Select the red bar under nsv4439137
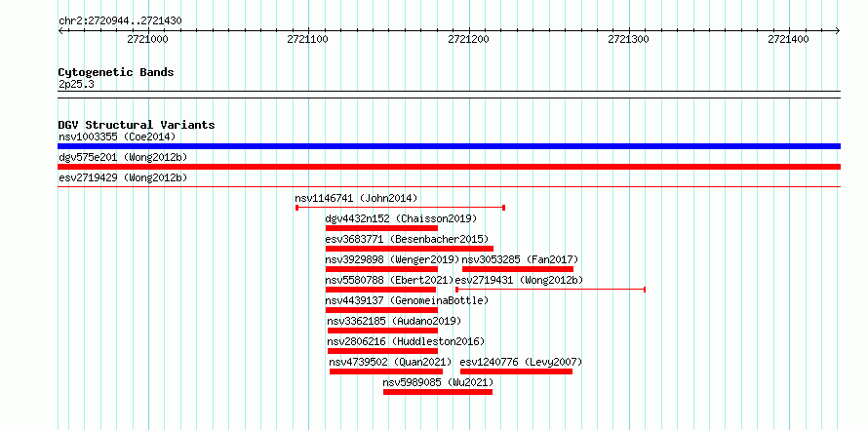 [381, 310]
